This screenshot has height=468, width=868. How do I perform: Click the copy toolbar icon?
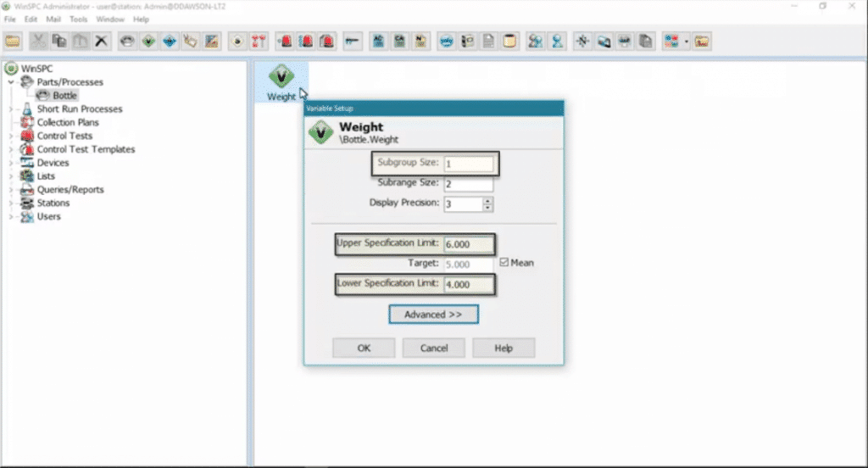pyautogui.click(x=60, y=41)
